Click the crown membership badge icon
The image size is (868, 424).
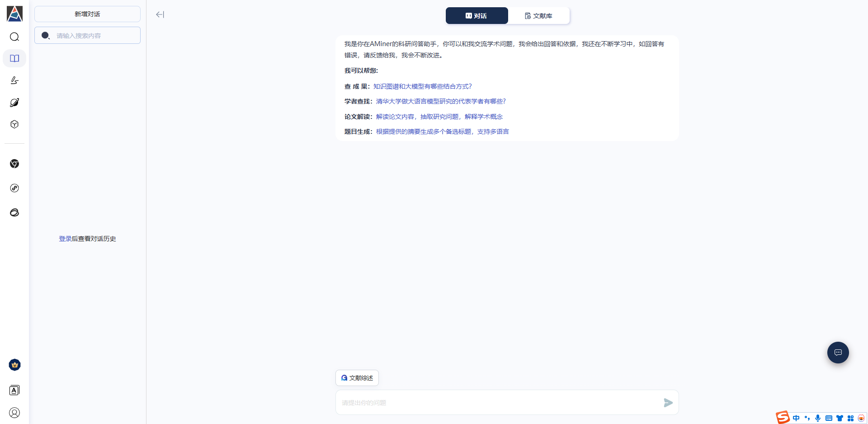(x=14, y=365)
